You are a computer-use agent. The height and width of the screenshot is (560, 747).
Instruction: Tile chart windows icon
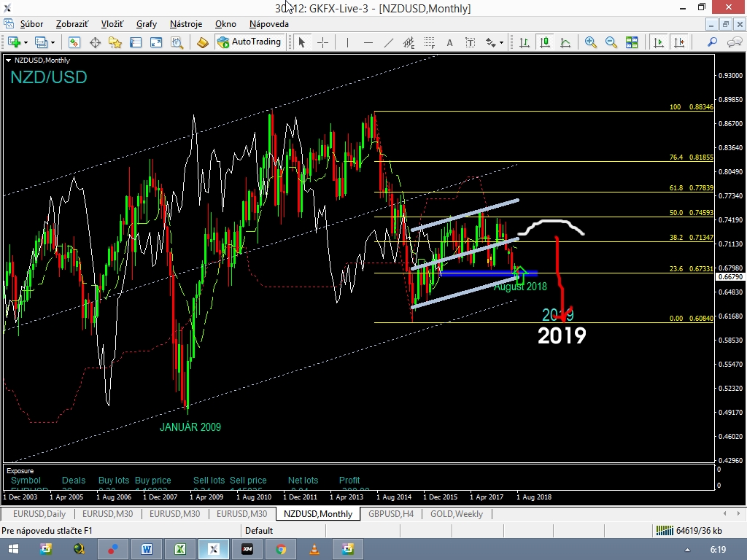click(x=632, y=42)
